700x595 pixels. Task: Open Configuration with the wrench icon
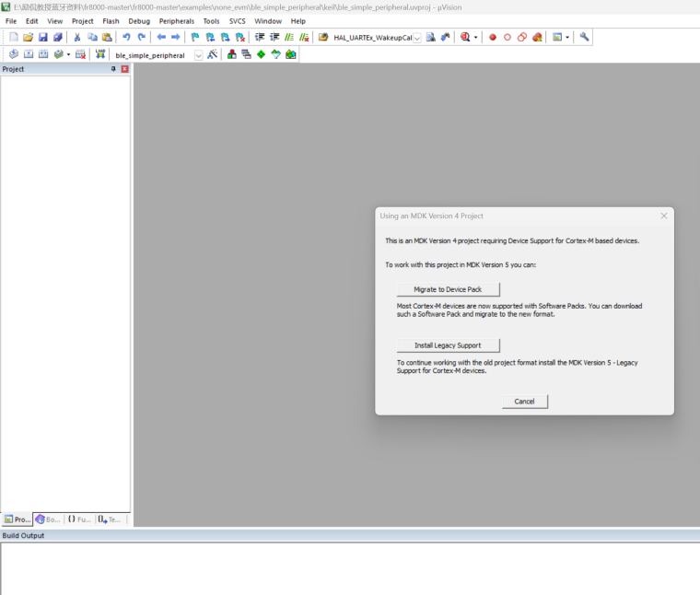584,37
